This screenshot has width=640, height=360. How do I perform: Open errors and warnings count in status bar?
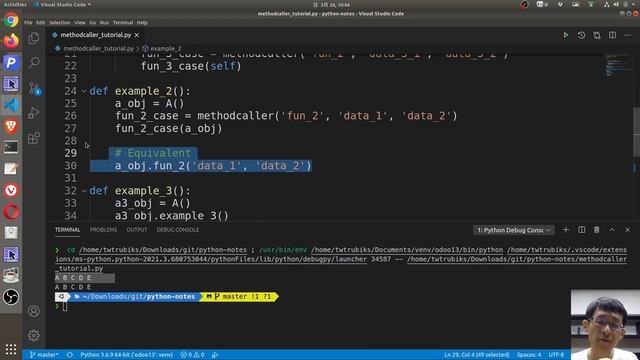pyautogui.click(x=193, y=355)
